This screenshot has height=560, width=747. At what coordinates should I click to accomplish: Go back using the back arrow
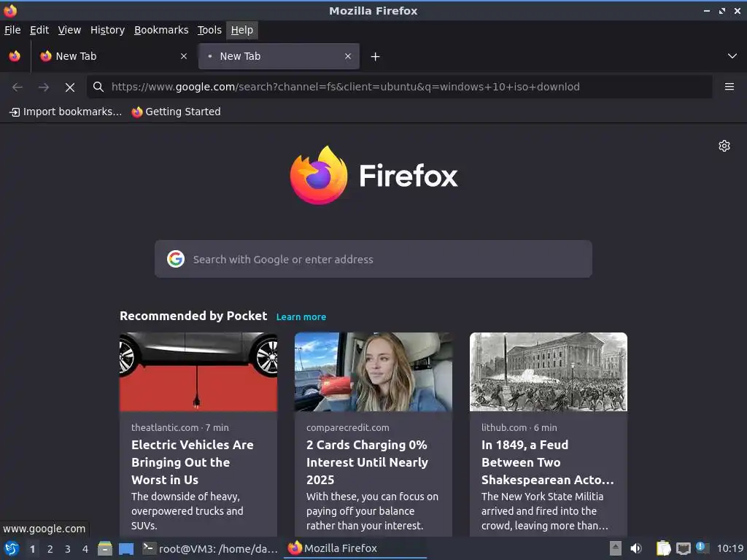[18, 87]
